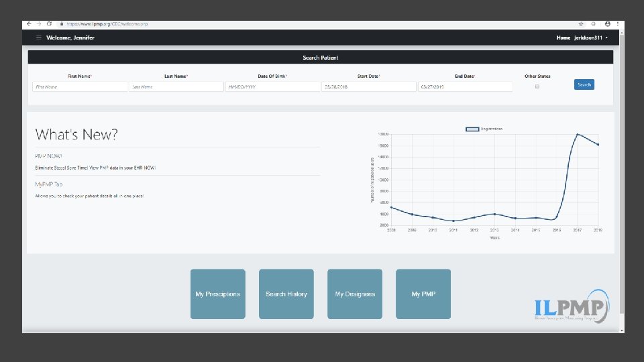Open browser three-dot options menu
This screenshot has width=644, height=362.
tap(617, 24)
